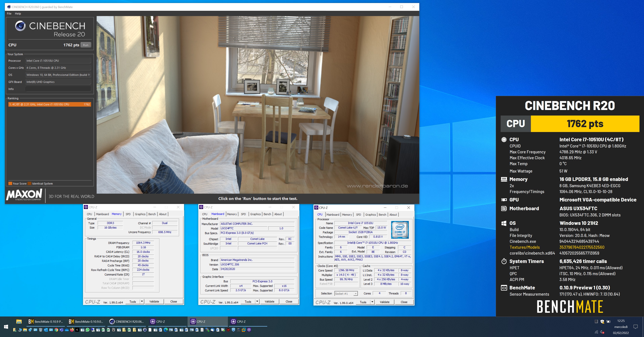Click the battery charging tray icon
Screen dimensions: 644x337
tap(609, 322)
